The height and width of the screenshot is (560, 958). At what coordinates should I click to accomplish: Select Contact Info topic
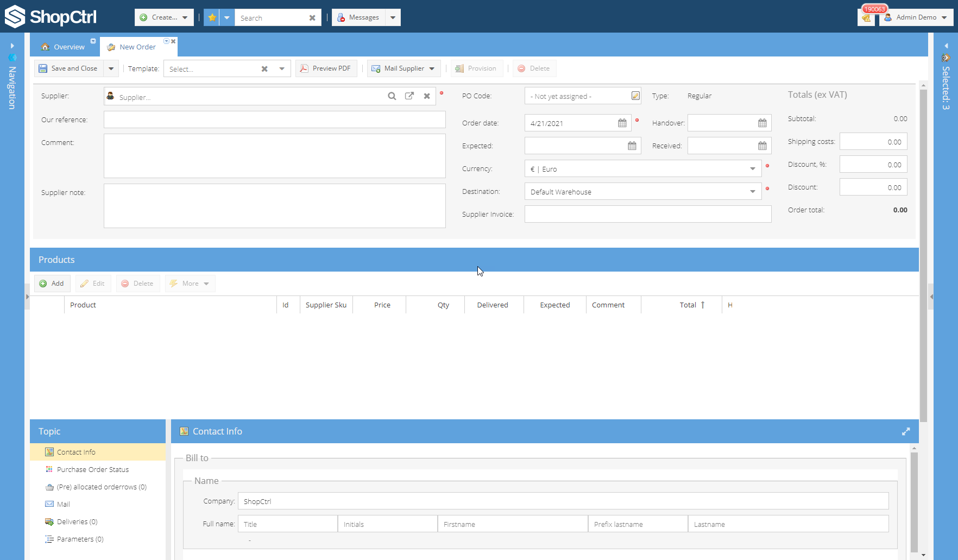pos(98,452)
